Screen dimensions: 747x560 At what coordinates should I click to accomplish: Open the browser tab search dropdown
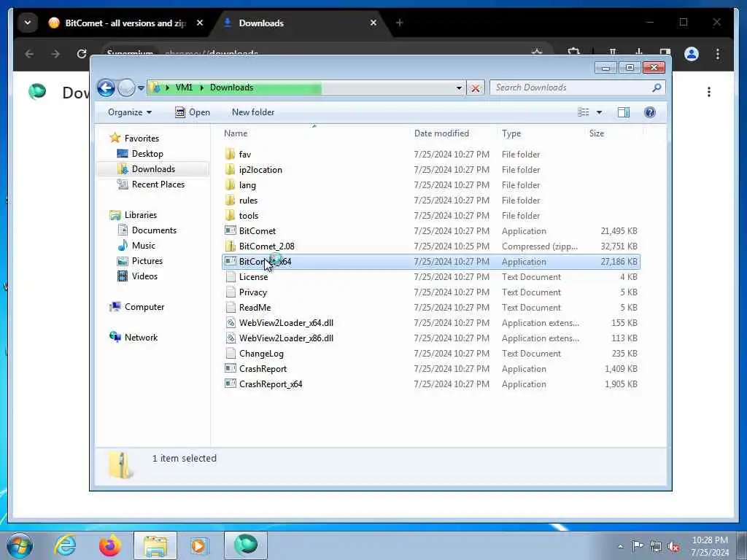tap(28, 23)
